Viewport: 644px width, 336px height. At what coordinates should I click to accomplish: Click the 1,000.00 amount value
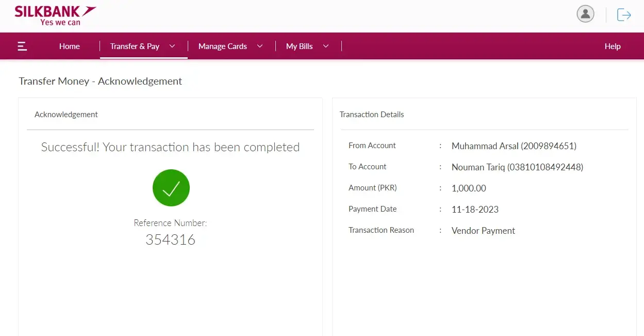point(469,188)
